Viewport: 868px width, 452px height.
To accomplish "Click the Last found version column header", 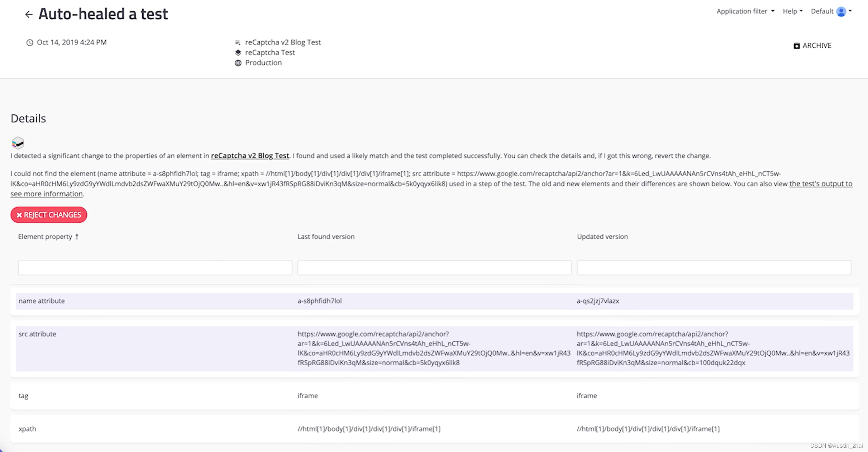I will (326, 237).
